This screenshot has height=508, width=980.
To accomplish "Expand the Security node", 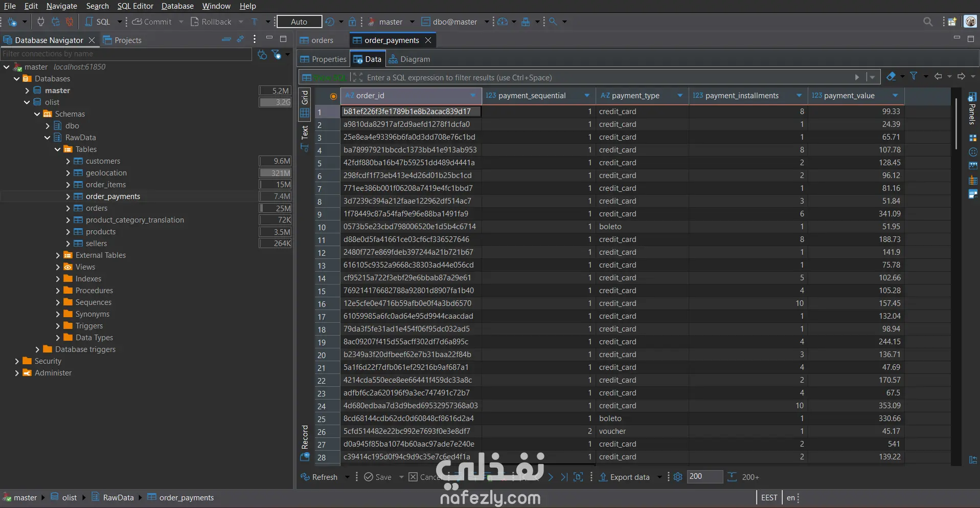I will 17,361.
